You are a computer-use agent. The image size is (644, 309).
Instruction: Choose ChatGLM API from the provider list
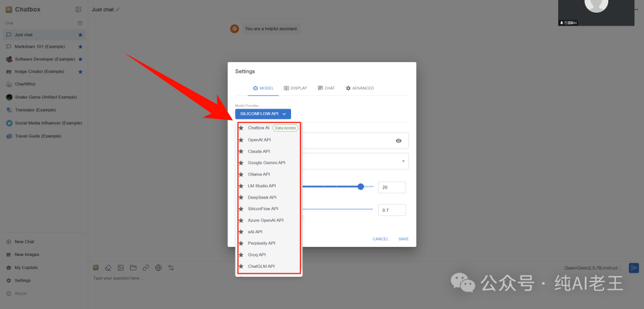coord(269,266)
